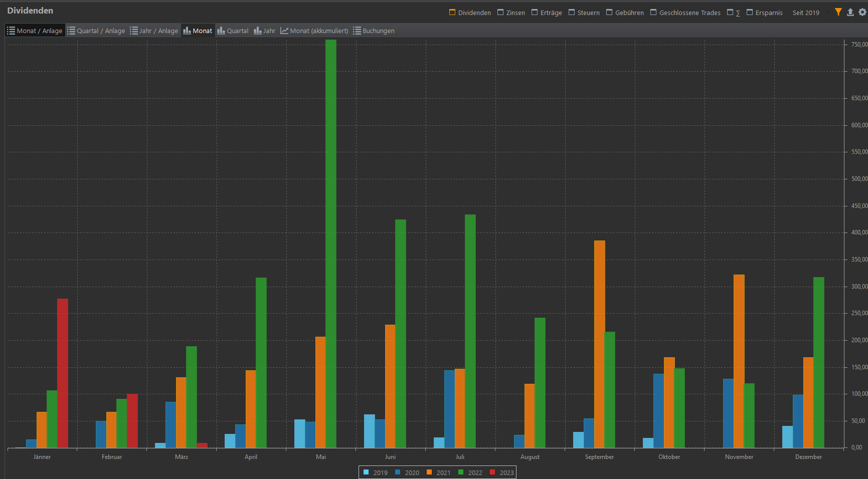The width and height of the screenshot is (868, 479).
Task: Enable Geschlossene Trades checkbox
Action: pos(653,13)
